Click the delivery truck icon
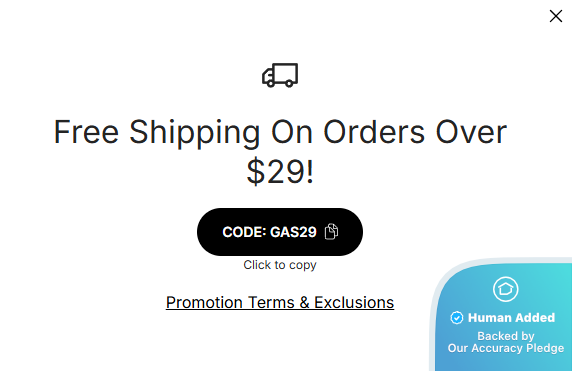The image size is (572, 371). pos(280,75)
